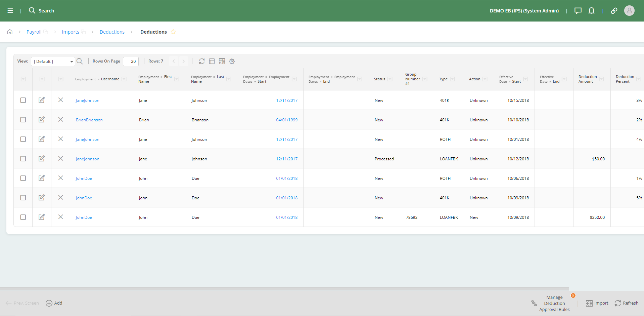Go to the home breadcrumb icon

coord(10,32)
